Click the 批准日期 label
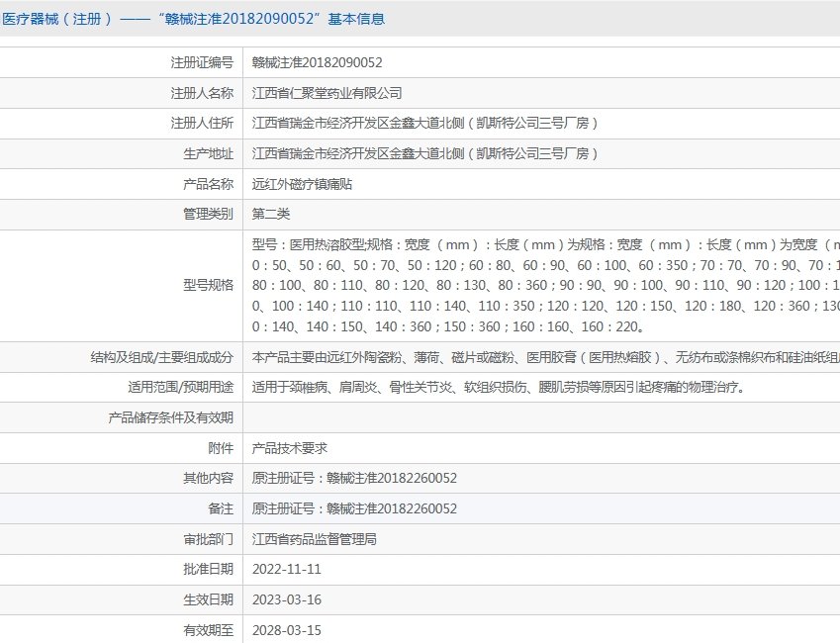Image resolution: width=840 pixels, height=643 pixels. pos(209,569)
